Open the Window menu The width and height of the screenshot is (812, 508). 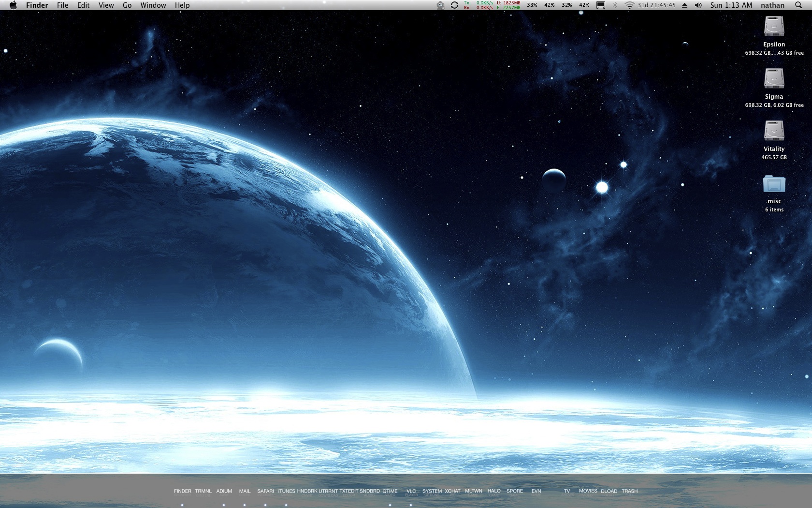153,5
